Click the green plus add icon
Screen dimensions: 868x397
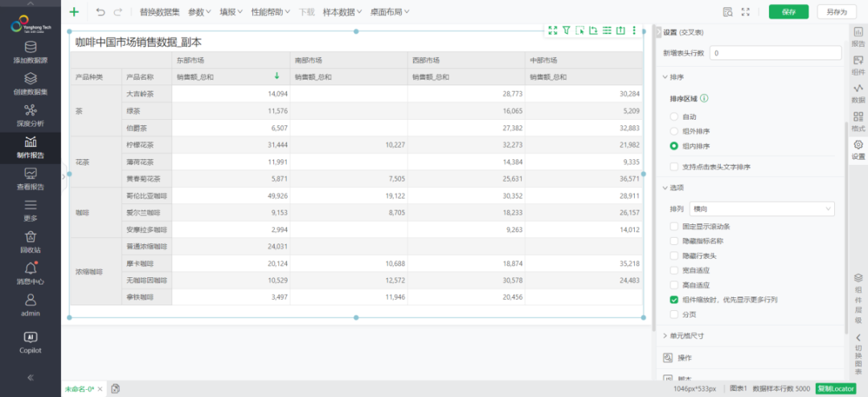coord(74,11)
